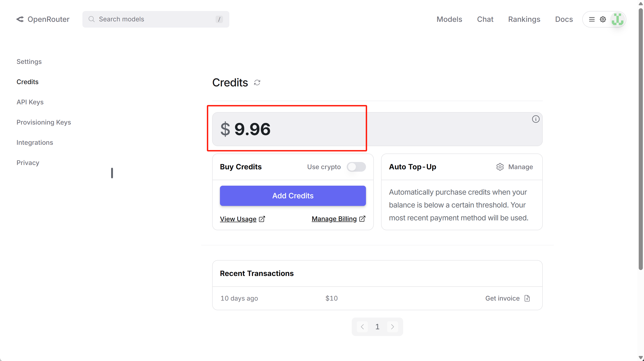Click the invoice document icon
Screen dimensions: 644x361
tap(527, 298)
